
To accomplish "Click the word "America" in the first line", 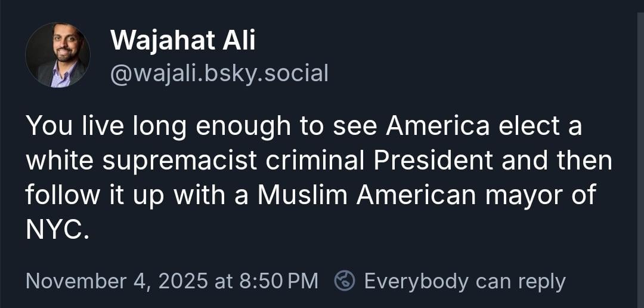I will [438, 126].
